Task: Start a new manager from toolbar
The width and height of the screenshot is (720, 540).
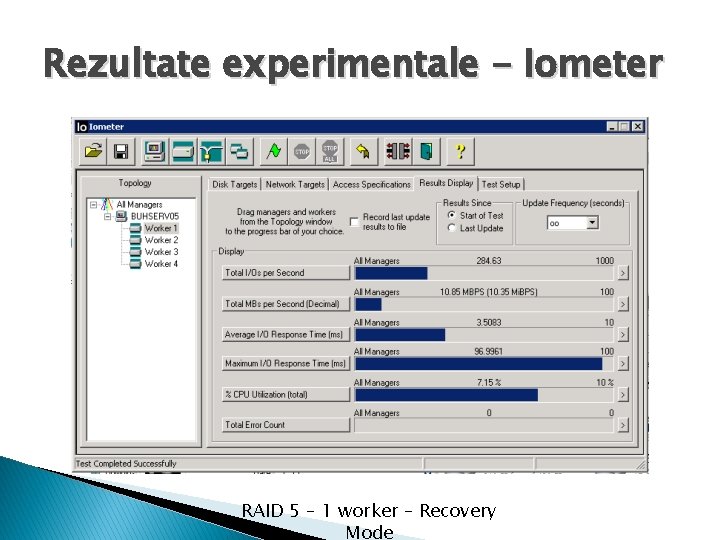Action: [155, 151]
